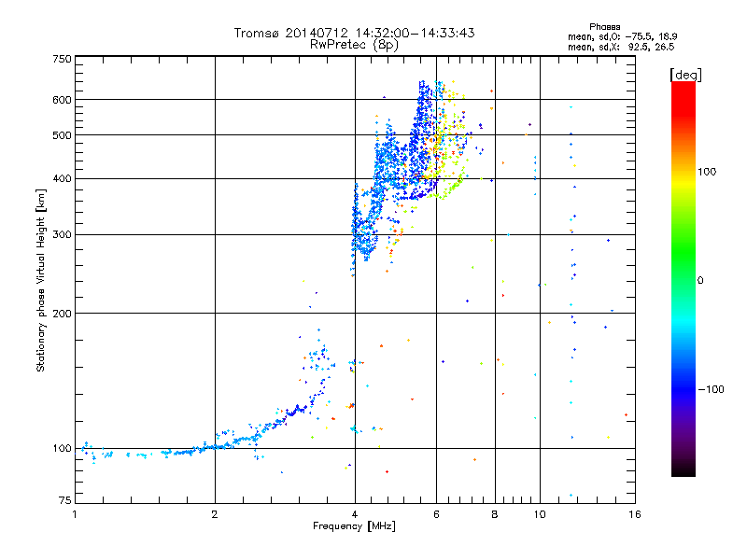Click the E-layer trace near 100 km at 2 MHz
The image size is (747, 560).
215,447
